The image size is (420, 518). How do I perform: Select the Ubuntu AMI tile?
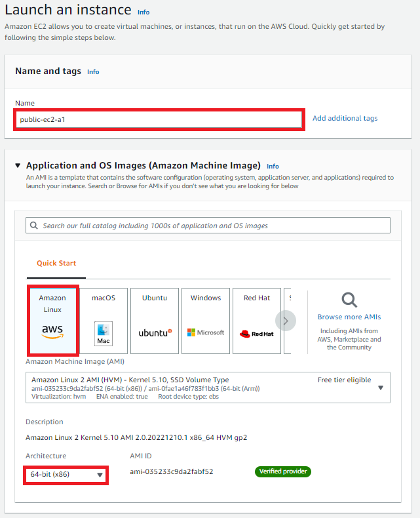click(x=155, y=321)
